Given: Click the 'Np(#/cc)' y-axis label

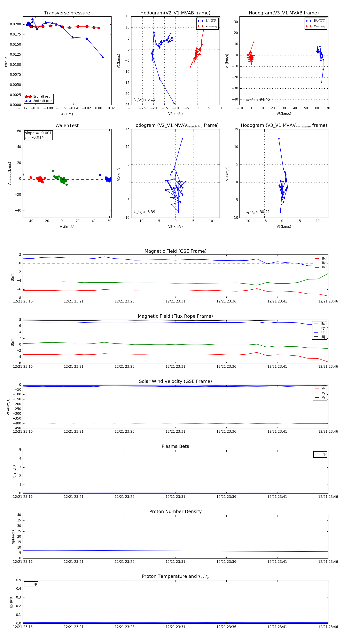Looking at the screenshot, I should coord(13,537).
